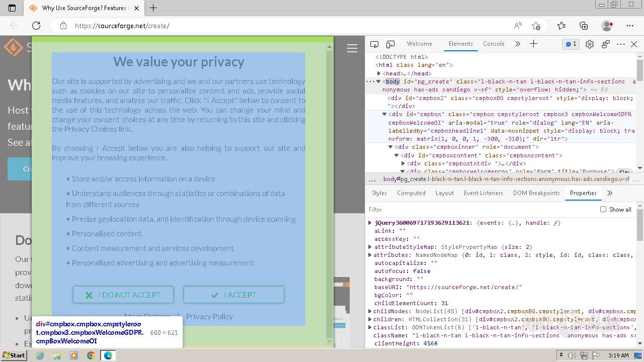Open Chrome from the taskbar
The width and height of the screenshot is (644, 362).
click(x=91, y=355)
